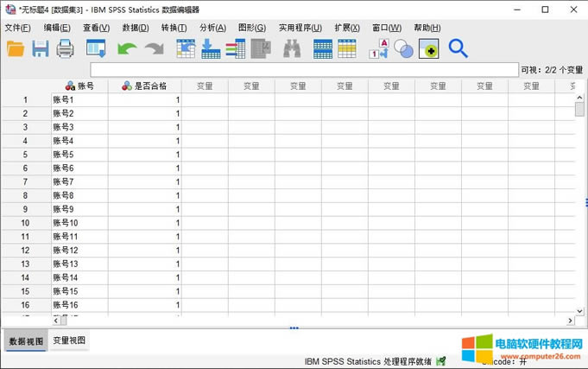Click the open data file folder icon
This screenshot has width=588, height=369.
click(16, 49)
